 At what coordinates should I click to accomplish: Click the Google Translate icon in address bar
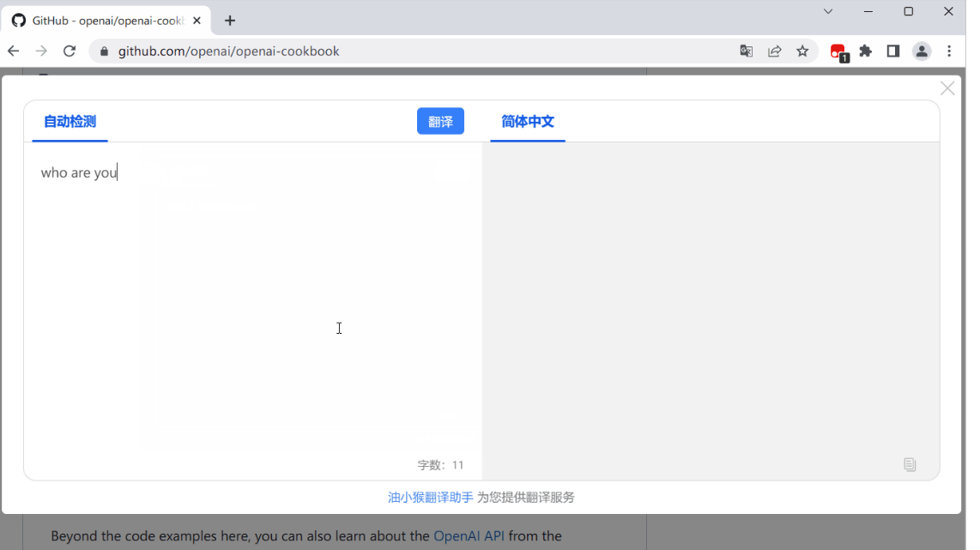point(747,51)
